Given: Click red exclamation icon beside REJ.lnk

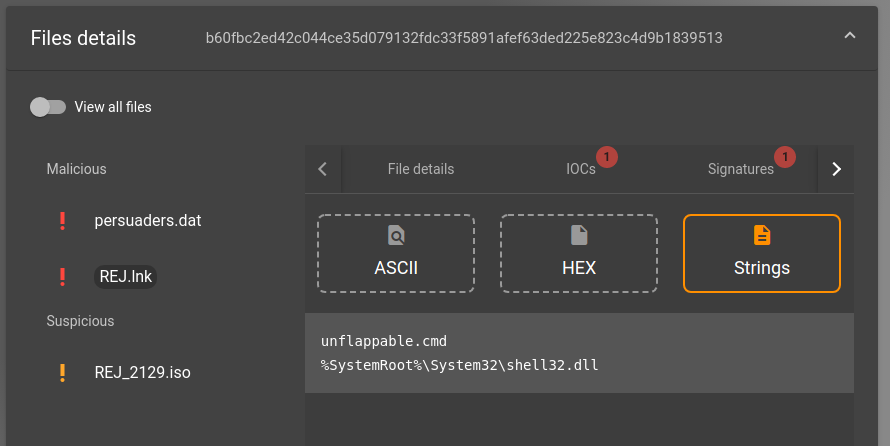Looking at the screenshot, I should point(62,277).
